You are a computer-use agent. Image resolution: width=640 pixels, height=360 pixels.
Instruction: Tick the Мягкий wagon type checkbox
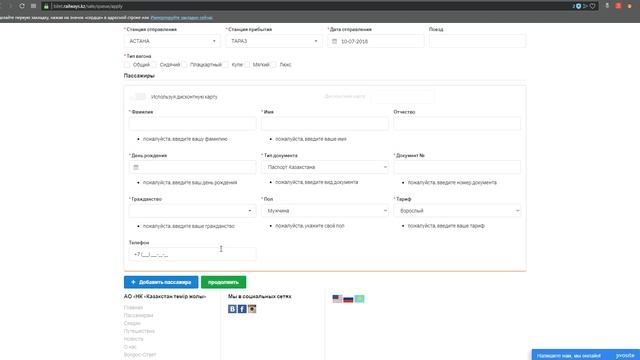click(247, 64)
